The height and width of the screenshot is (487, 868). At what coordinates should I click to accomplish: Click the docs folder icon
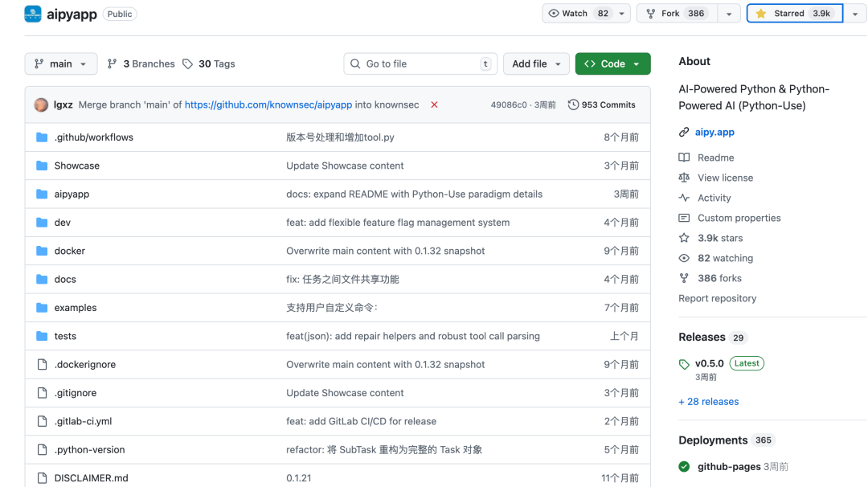42,279
